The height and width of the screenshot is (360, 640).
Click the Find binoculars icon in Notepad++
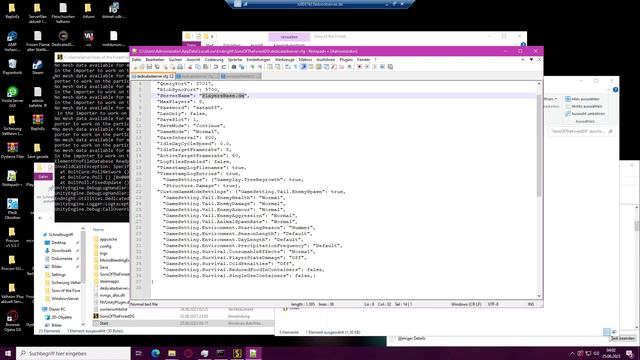(x=233, y=67)
